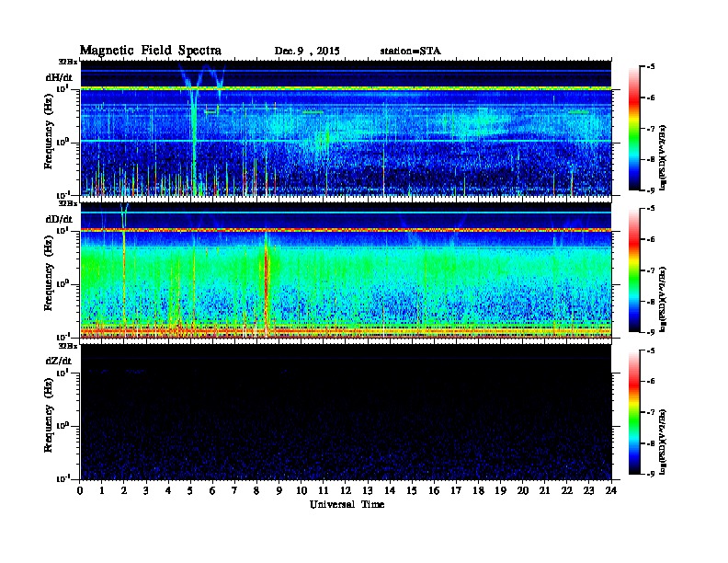Click the dH/dt spectrogram plot area
This screenshot has width=728, height=563.
point(346,128)
